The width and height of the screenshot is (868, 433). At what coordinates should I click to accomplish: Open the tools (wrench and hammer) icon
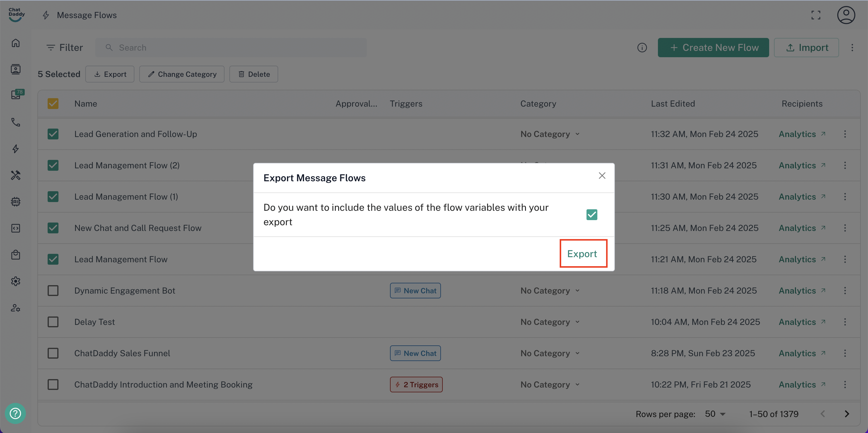point(15,175)
